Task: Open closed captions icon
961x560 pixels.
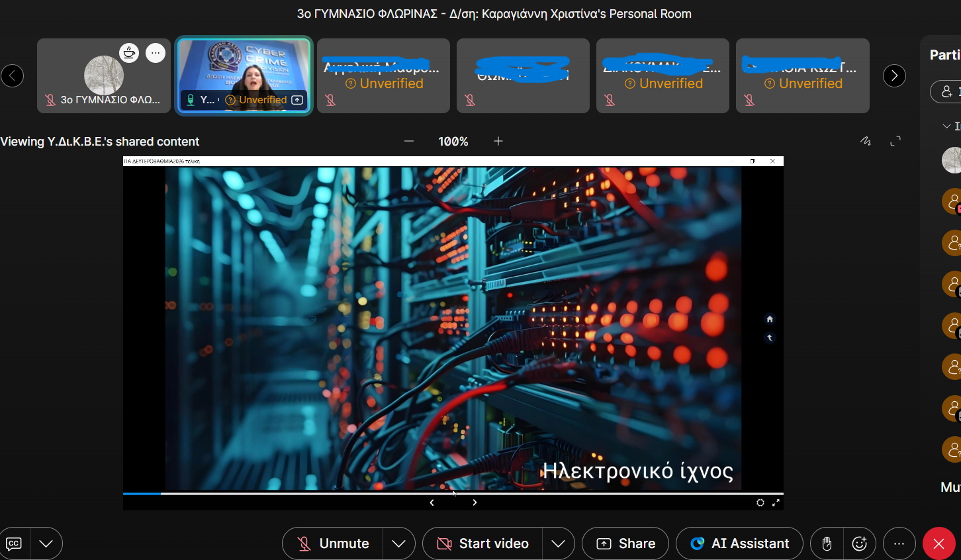Action: pyautogui.click(x=14, y=543)
